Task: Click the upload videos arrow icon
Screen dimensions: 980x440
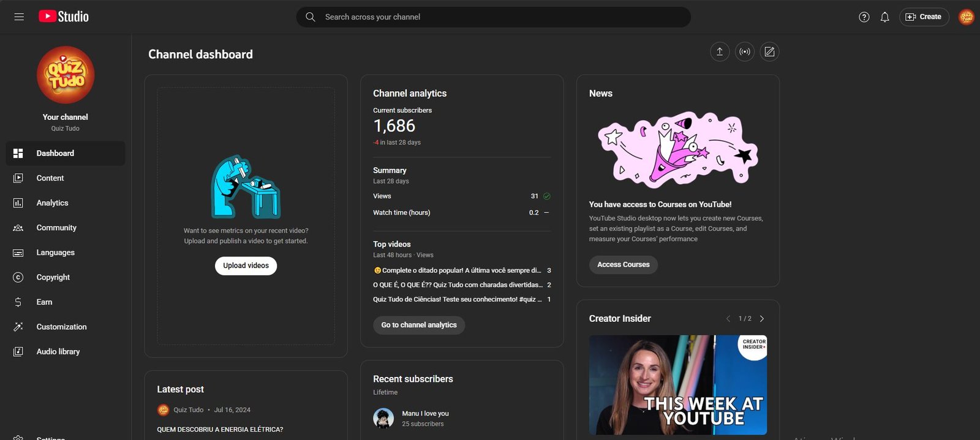Action: point(720,52)
